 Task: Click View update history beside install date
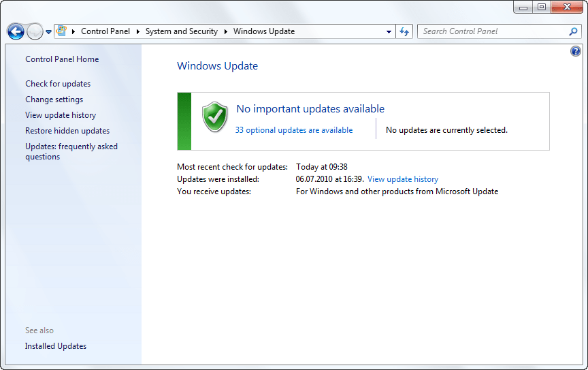point(403,179)
